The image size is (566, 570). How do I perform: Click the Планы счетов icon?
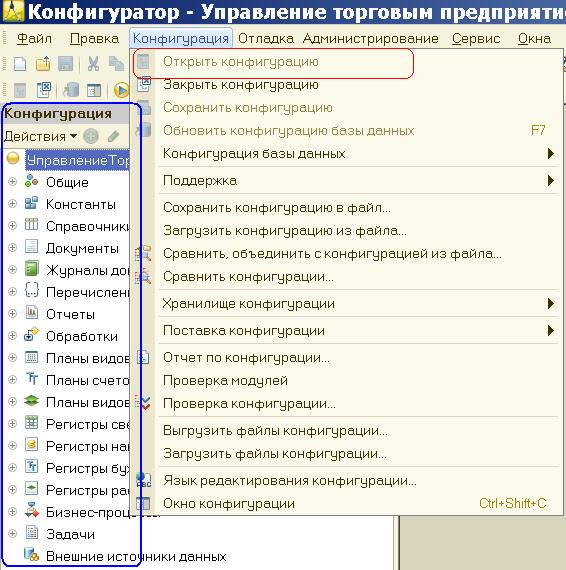pyautogui.click(x=31, y=379)
